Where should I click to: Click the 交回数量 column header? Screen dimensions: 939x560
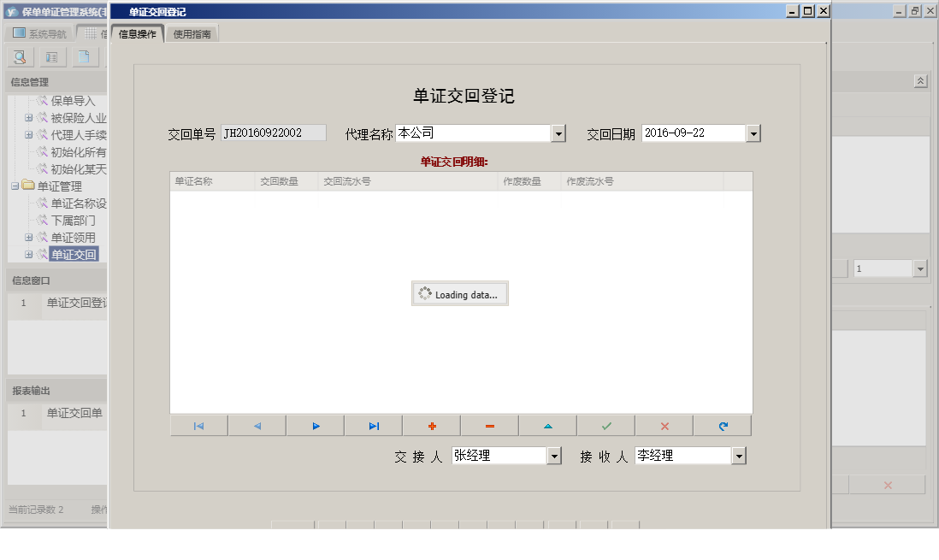(x=286, y=181)
